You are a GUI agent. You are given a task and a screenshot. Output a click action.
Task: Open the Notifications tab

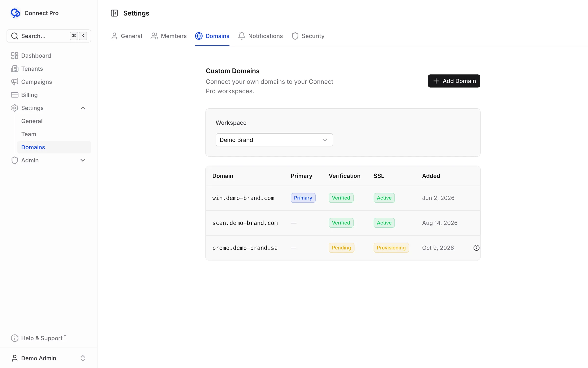(260, 36)
